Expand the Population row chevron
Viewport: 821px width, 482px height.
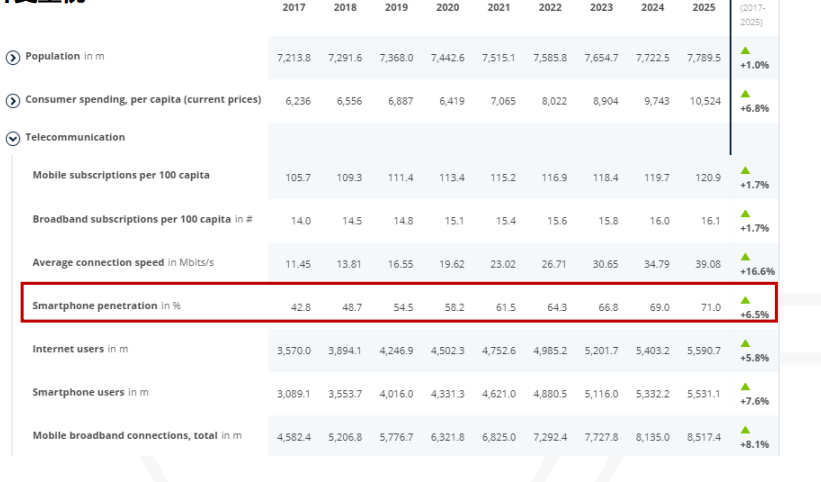click(13, 57)
